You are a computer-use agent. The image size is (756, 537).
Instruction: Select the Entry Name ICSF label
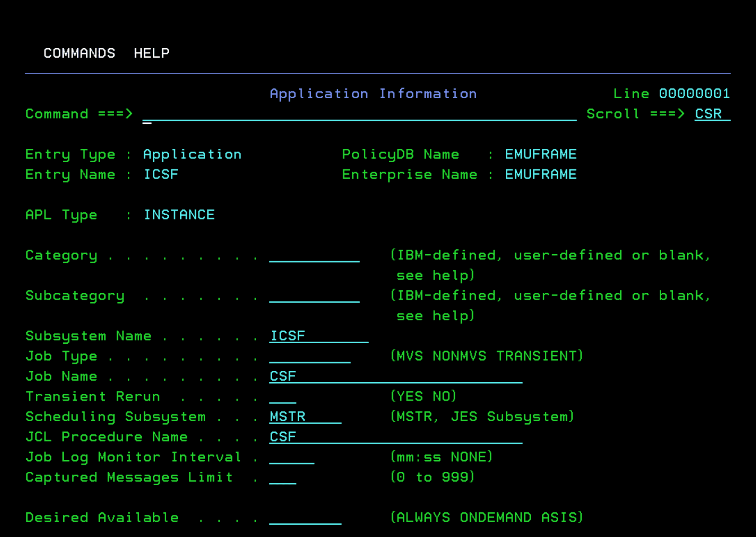pyautogui.click(x=161, y=174)
